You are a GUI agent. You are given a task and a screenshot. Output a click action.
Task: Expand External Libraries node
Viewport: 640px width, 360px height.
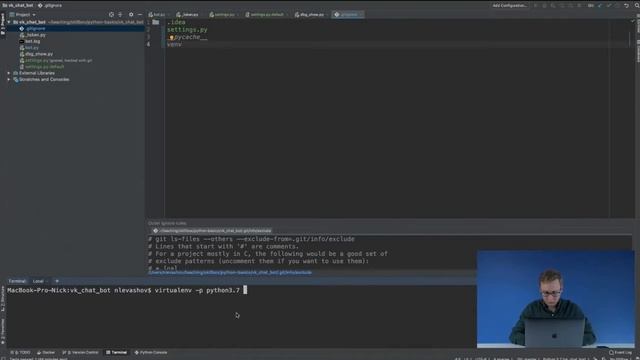tap(9, 73)
